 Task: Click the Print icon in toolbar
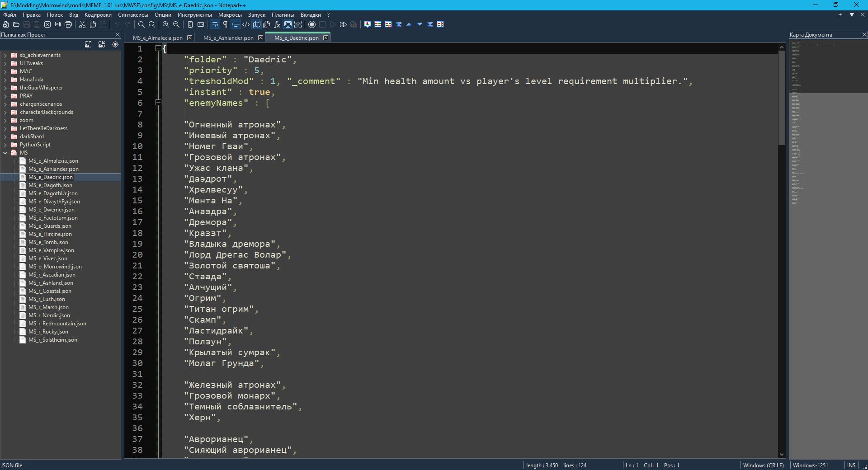pos(68,24)
